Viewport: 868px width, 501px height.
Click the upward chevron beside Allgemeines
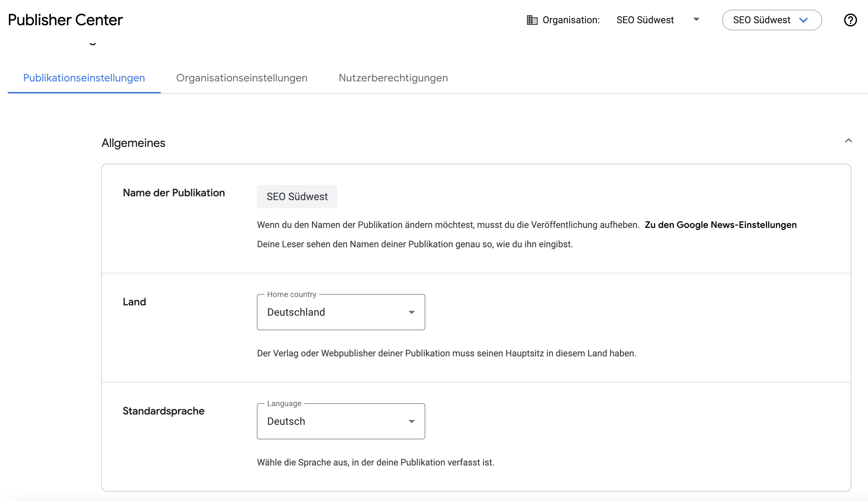point(848,140)
